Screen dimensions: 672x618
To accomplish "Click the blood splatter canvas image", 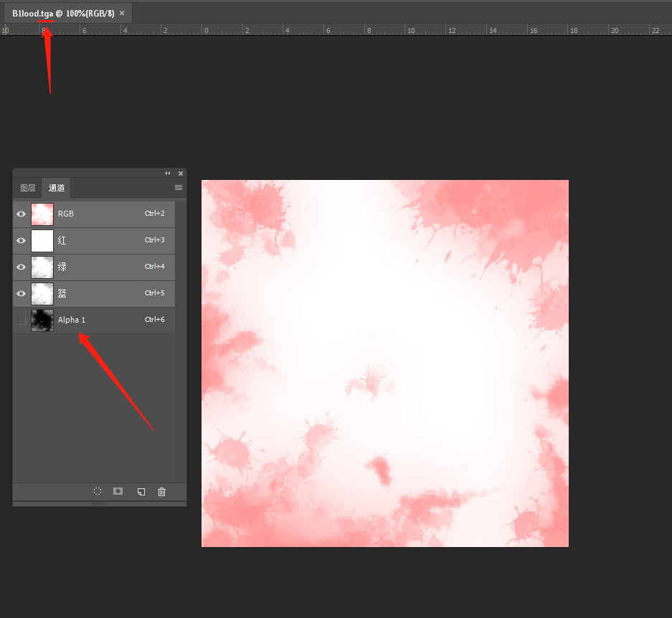I will pyautogui.click(x=385, y=363).
